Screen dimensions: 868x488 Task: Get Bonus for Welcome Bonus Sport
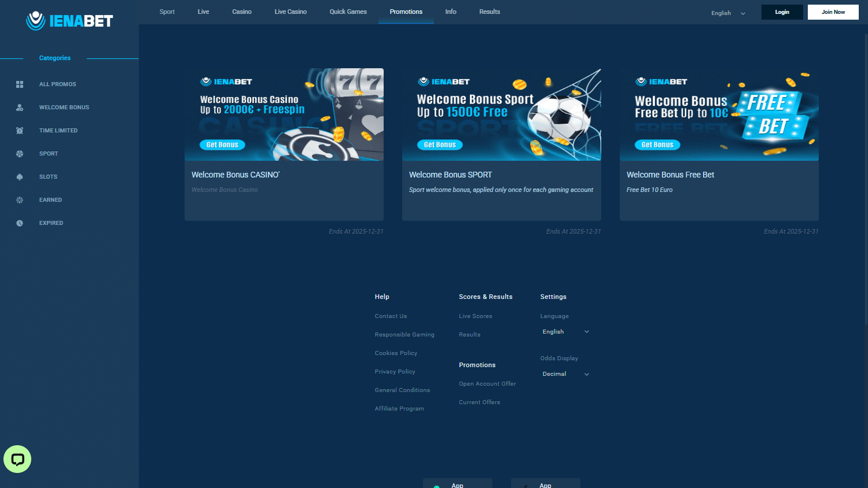pyautogui.click(x=440, y=145)
